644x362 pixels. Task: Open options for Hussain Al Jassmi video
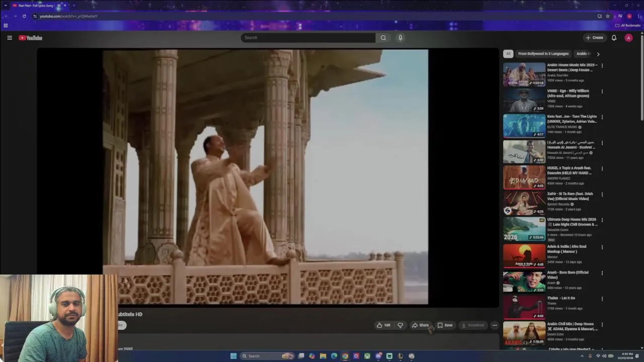coord(602,143)
